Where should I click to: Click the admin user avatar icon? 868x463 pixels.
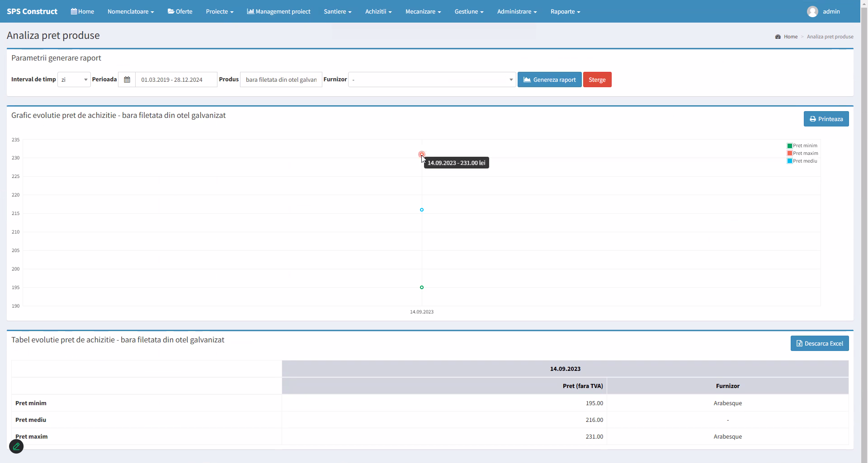coord(812,12)
